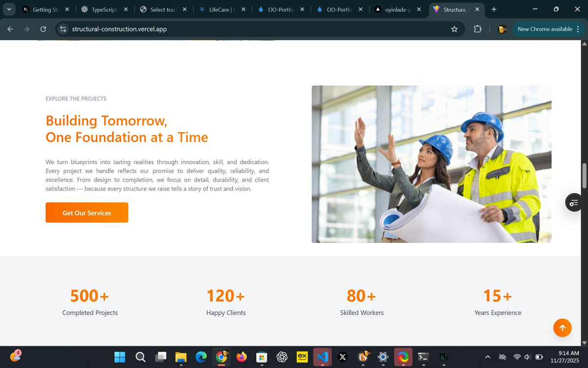This screenshot has height=368, width=588.
Task: Open Windows taskbar search
Action: tap(140, 357)
